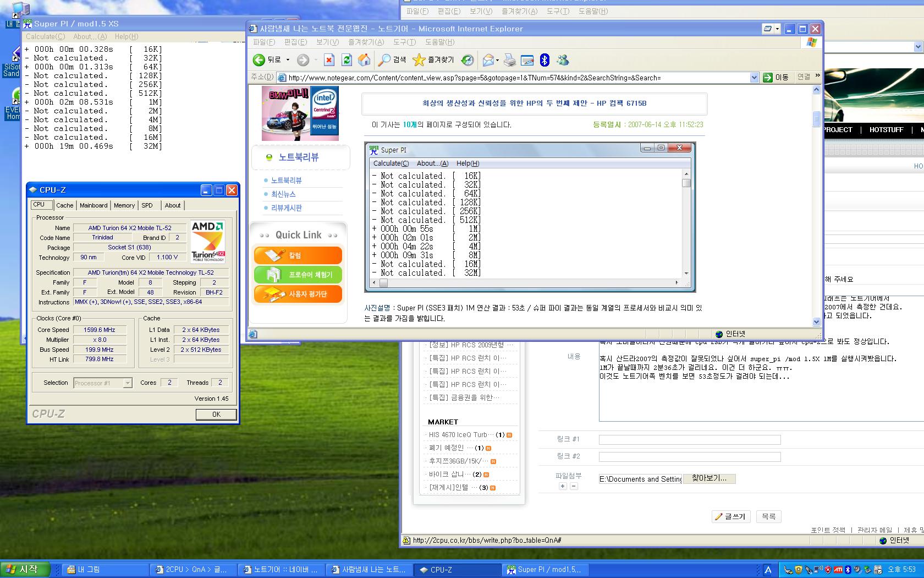This screenshot has height=578, width=924.
Task: Open the Cache tab in CPU-Z
Action: coord(64,205)
